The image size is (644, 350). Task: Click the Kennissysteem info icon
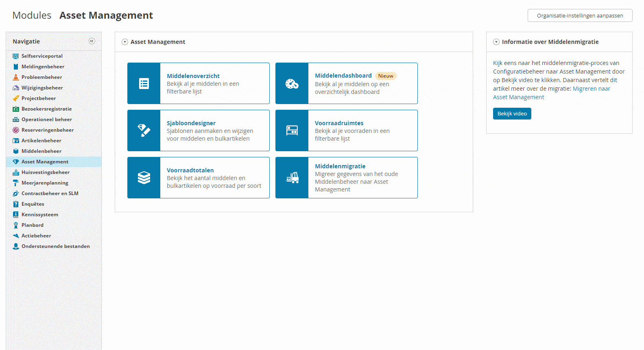click(16, 215)
